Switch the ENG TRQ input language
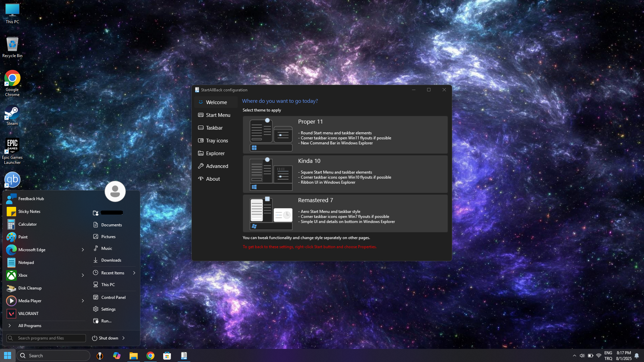The width and height of the screenshot is (644, 362). point(608,356)
